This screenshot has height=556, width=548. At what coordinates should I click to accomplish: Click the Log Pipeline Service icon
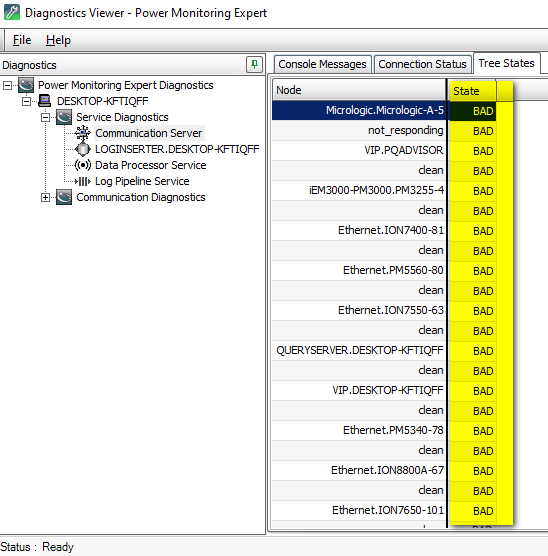pyautogui.click(x=83, y=181)
